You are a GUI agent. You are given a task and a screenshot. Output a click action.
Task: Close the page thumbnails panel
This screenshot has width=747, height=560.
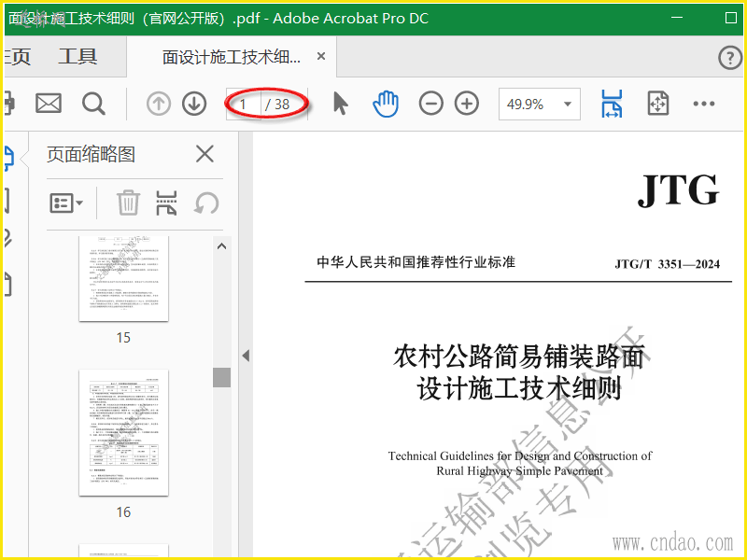pyautogui.click(x=204, y=154)
